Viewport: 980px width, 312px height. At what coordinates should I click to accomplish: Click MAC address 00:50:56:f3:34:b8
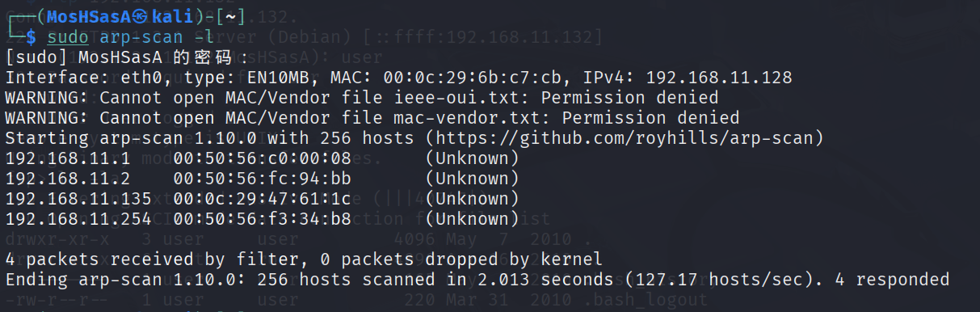point(262,219)
